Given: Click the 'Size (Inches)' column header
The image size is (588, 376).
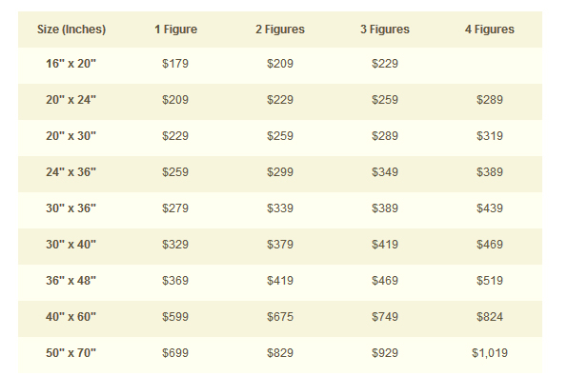Looking at the screenshot, I should [x=71, y=30].
